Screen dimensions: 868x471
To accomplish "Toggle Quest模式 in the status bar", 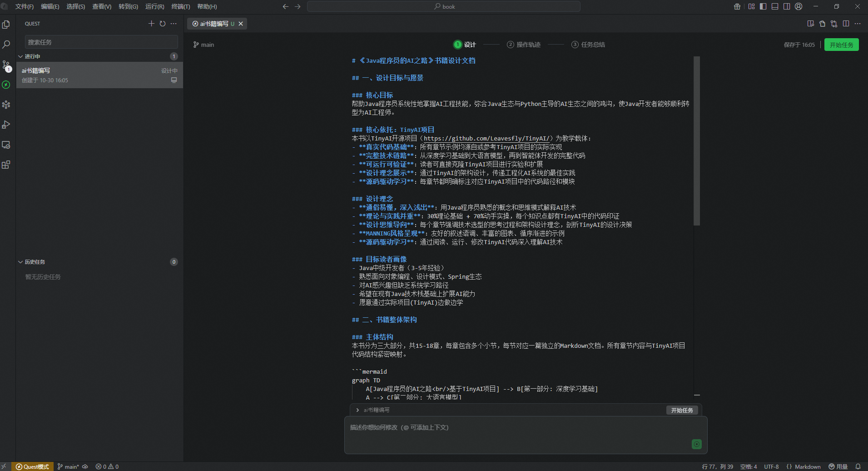I will point(33,466).
